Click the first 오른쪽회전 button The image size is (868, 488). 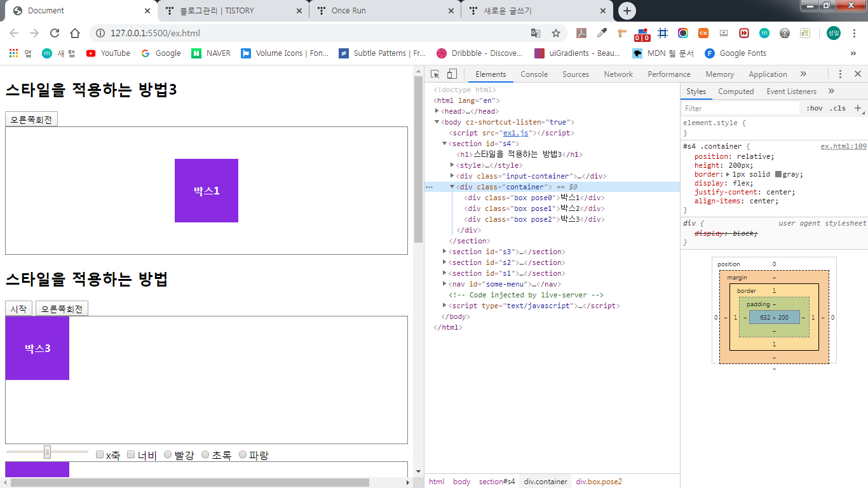pyautogui.click(x=31, y=119)
